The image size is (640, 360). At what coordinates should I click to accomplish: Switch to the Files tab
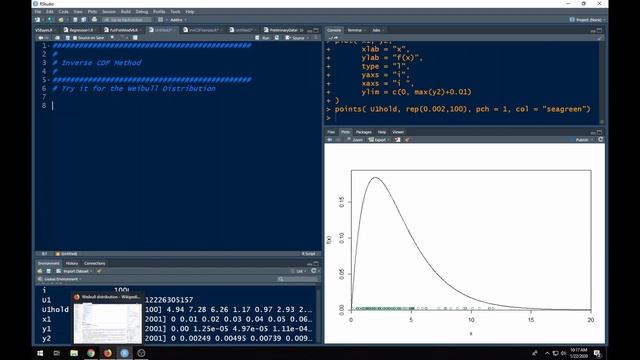click(331, 132)
